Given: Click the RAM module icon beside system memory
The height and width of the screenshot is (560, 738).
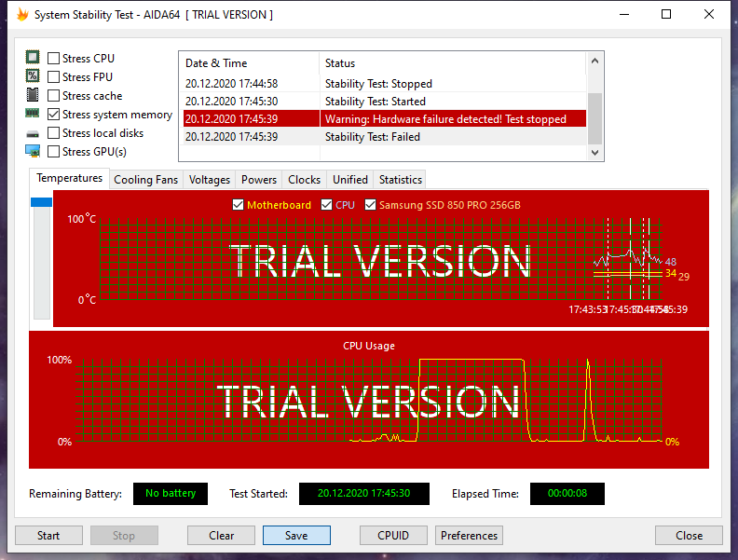Looking at the screenshot, I should [33, 114].
